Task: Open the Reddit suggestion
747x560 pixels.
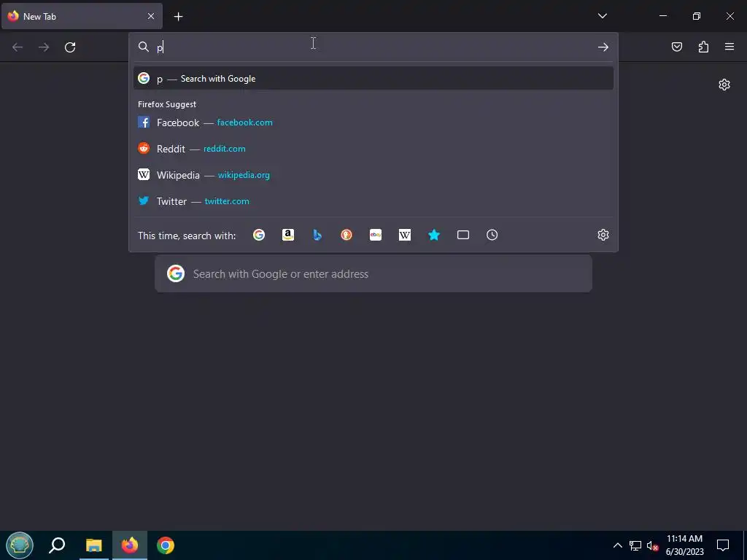Action: tap(373, 149)
